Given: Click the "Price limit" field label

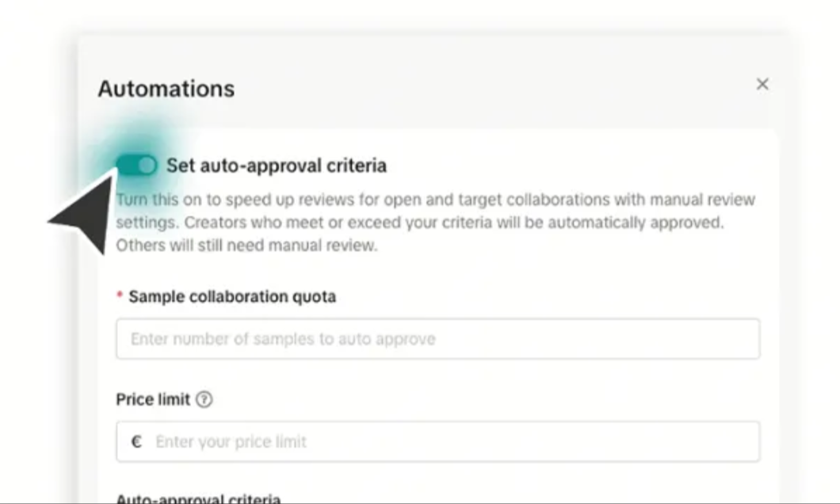Looking at the screenshot, I should tap(153, 400).
